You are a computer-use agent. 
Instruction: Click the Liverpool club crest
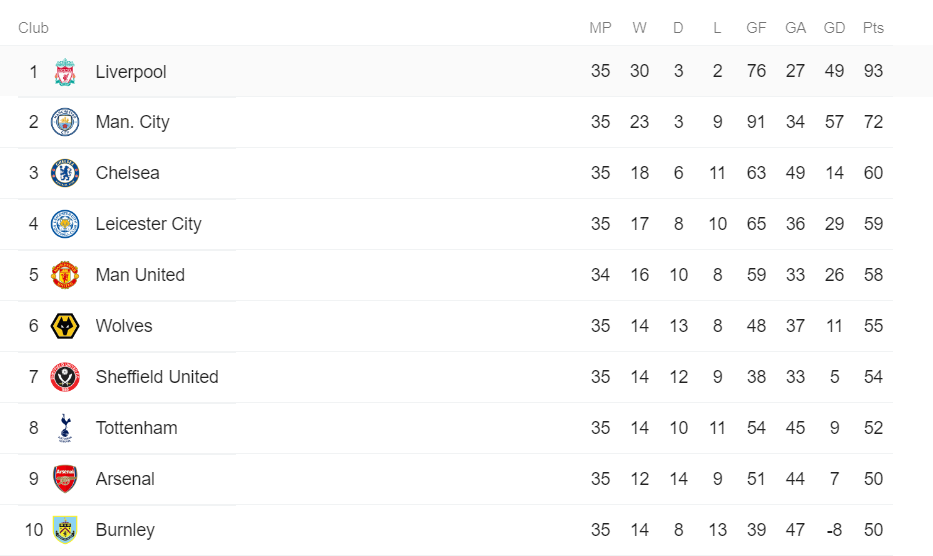click(65, 71)
